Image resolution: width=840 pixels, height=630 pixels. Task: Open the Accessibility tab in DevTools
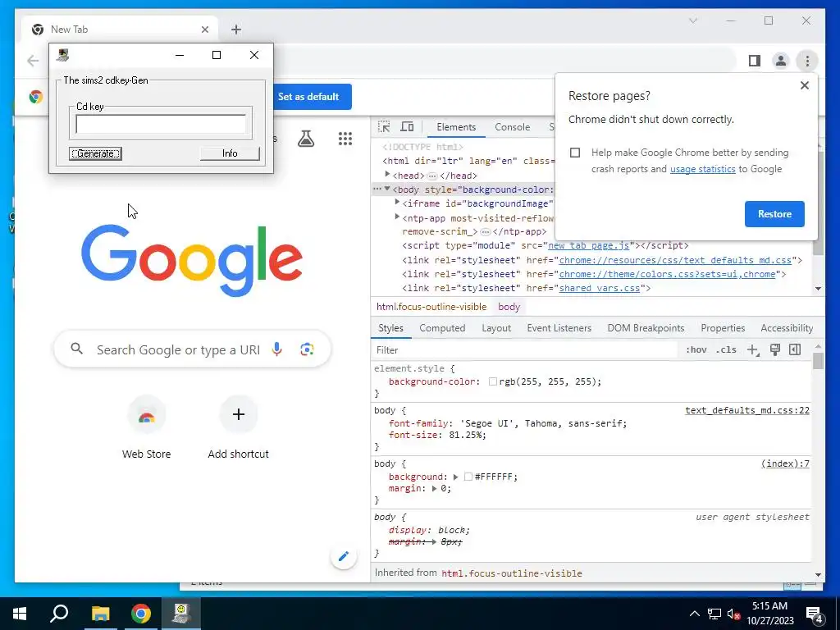pos(787,328)
